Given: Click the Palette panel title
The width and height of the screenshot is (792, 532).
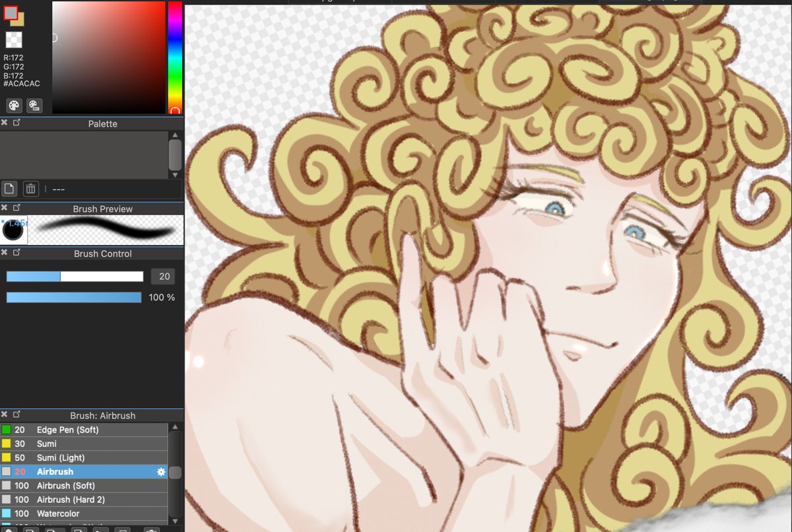Looking at the screenshot, I should 103,123.
